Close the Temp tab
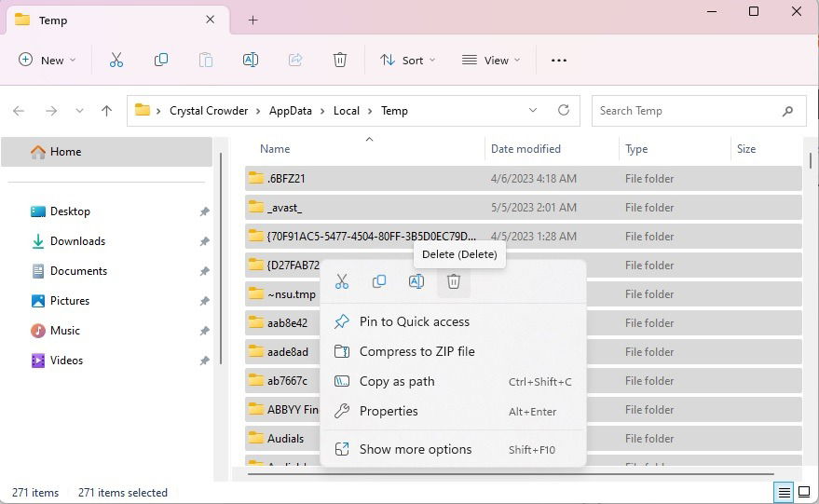The image size is (819, 504). 210,20
